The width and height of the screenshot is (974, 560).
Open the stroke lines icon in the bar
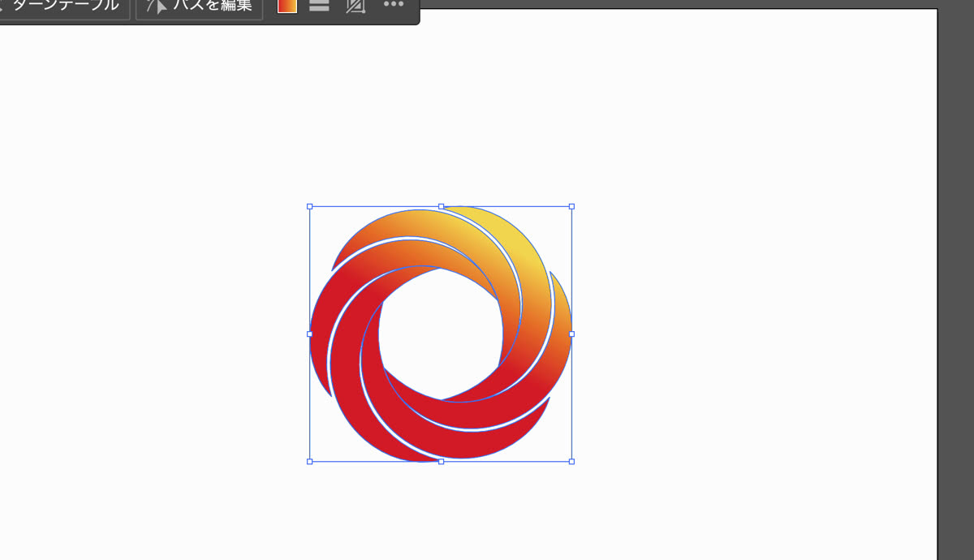(320, 5)
